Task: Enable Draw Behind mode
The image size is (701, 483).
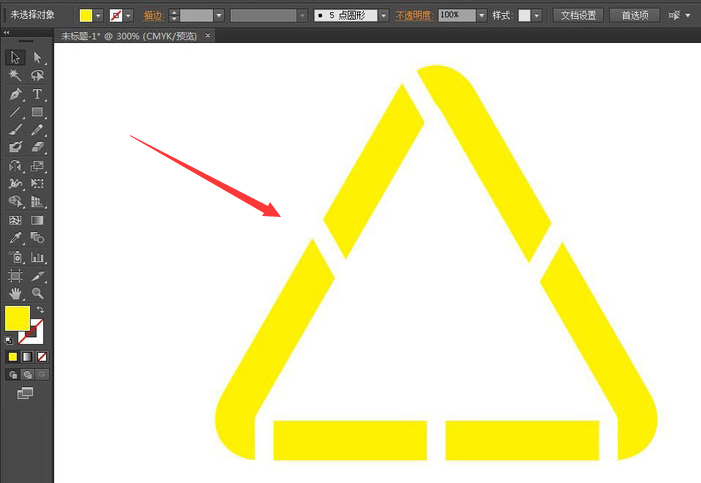Action: (27, 374)
